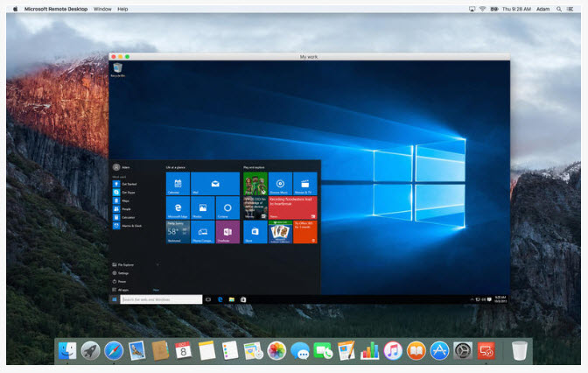
Task: Click the Search the web and Windows box
Action: [160, 299]
